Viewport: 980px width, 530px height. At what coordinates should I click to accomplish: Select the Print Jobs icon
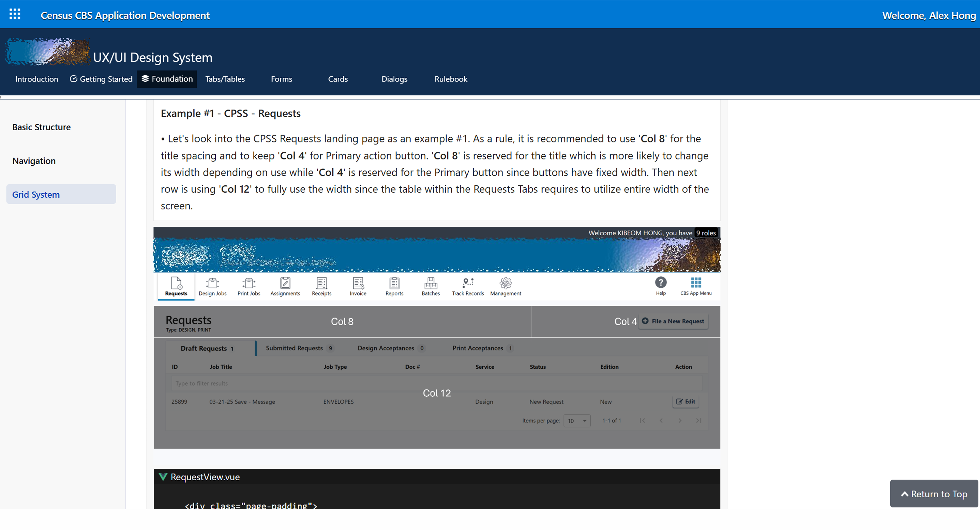pyautogui.click(x=249, y=283)
